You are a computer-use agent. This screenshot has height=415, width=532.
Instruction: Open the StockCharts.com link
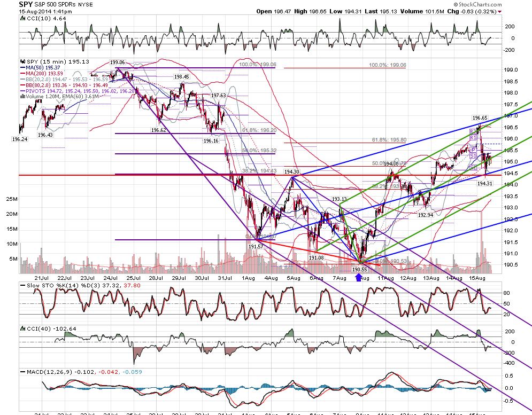click(x=480, y=4)
